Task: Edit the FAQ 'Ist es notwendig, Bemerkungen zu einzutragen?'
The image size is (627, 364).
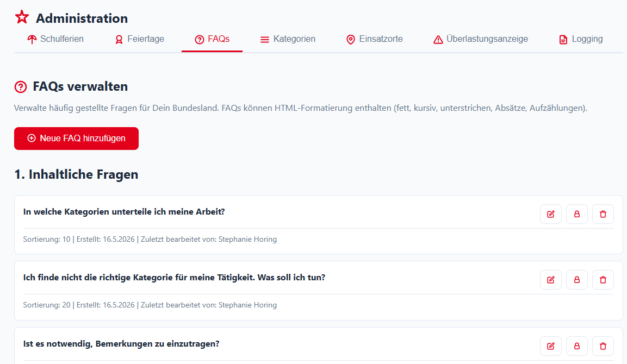Action: tap(551, 346)
